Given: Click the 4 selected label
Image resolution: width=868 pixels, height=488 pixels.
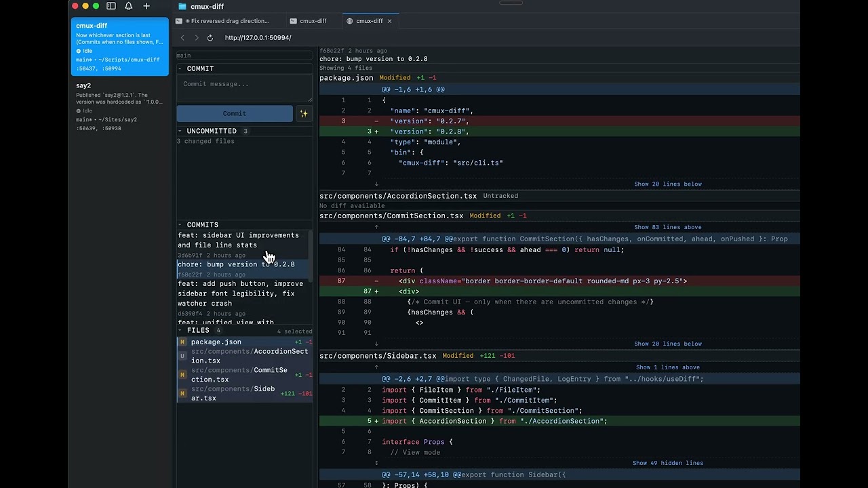Looking at the screenshot, I should (x=294, y=331).
